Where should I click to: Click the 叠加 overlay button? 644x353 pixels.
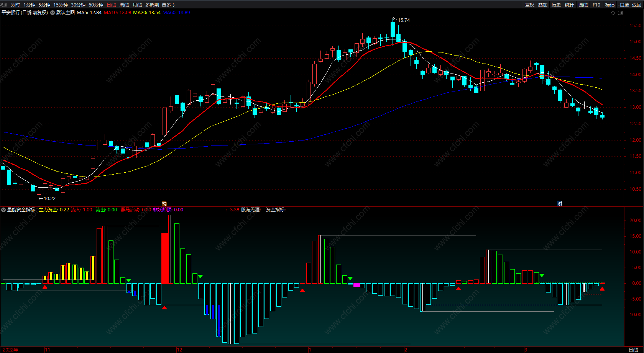click(x=543, y=5)
